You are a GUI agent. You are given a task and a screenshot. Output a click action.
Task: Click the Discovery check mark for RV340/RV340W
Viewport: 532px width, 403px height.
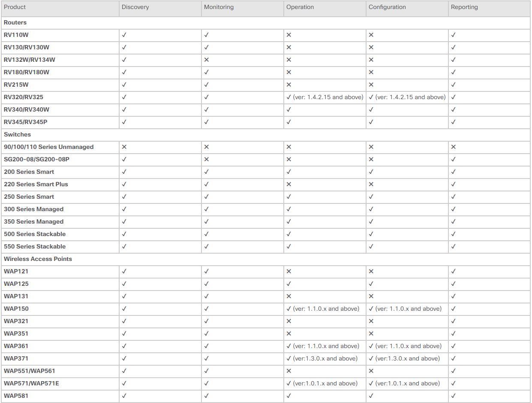click(124, 109)
